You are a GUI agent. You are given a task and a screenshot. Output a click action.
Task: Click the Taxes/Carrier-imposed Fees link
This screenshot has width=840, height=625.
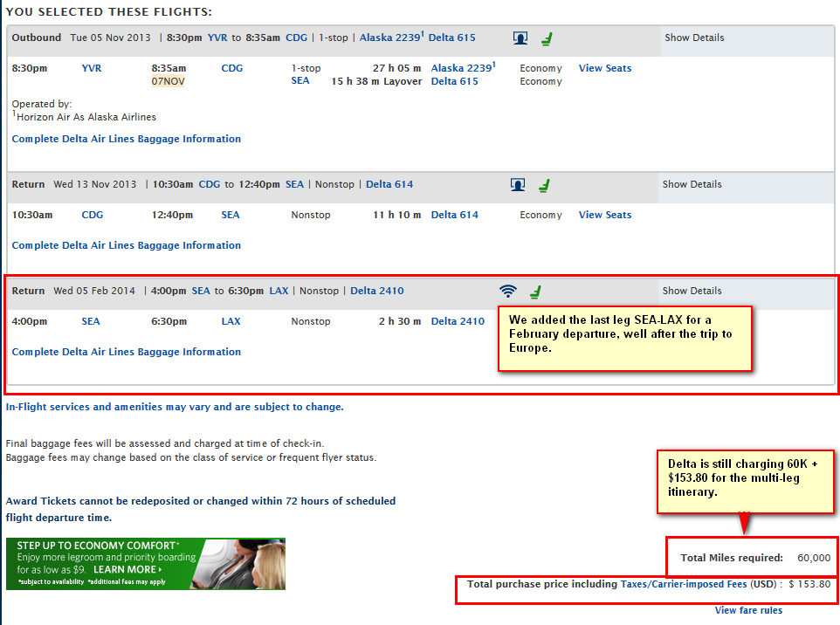[x=684, y=584]
